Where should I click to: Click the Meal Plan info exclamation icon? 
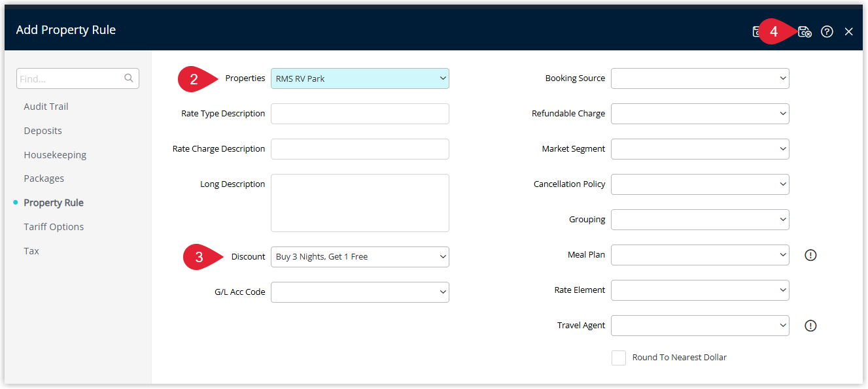tap(810, 255)
